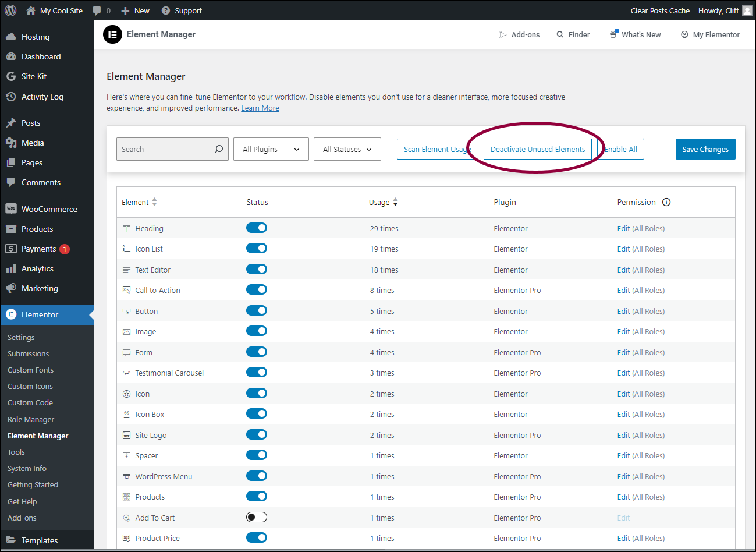Visit My Cool Site from admin bar
This screenshot has width=756, height=552.
pyautogui.click(x=54, y=10)
